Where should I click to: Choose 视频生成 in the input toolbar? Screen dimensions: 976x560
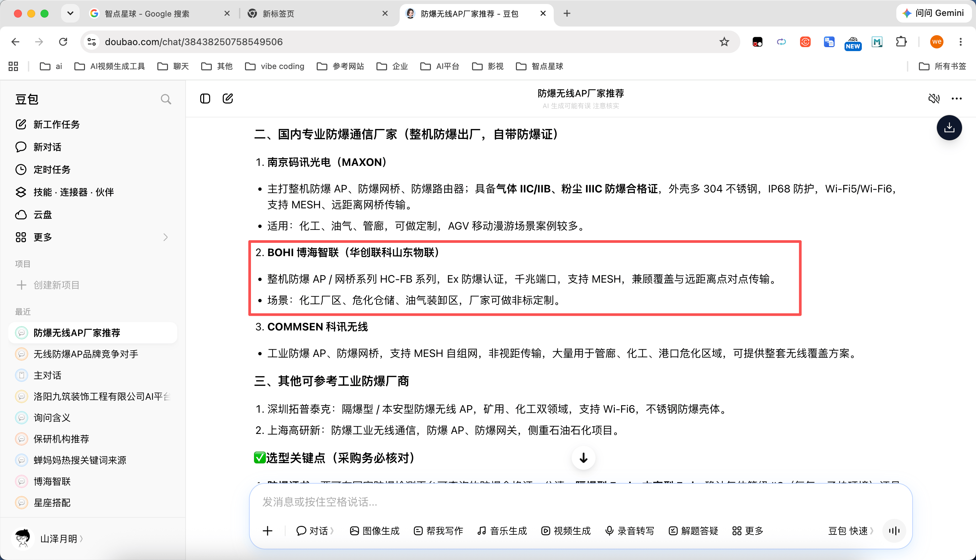[x=566, y=531]
